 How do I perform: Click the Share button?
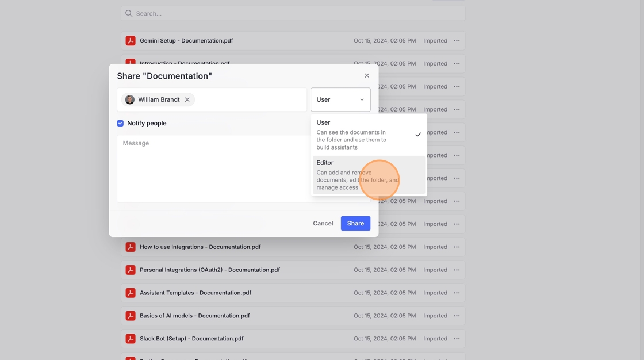355,223
